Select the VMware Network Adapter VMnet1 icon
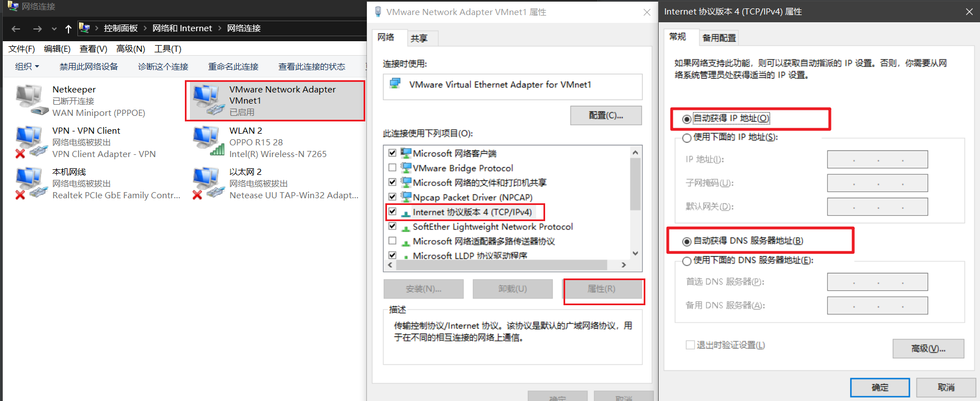This screenshot has width=980, height=401. (208, 100)
